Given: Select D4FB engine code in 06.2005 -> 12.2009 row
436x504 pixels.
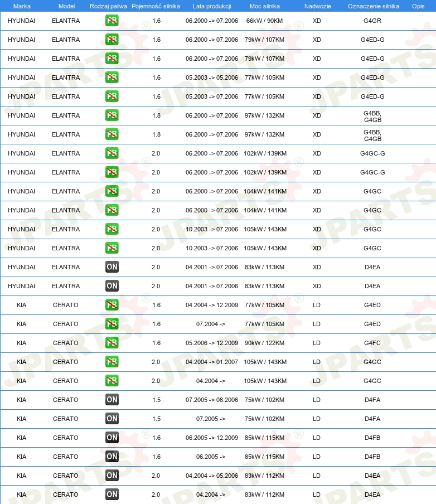Looking at the screenshot, I should (372, 438).
